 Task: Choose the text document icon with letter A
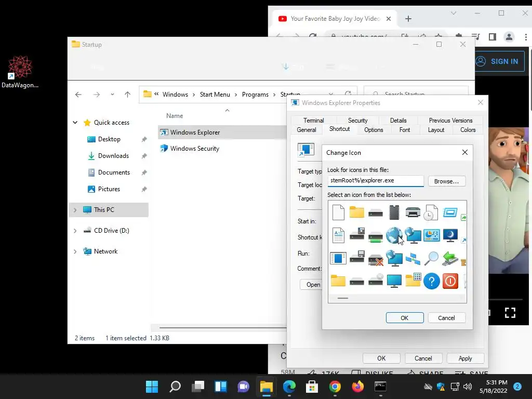click(338, 235)
